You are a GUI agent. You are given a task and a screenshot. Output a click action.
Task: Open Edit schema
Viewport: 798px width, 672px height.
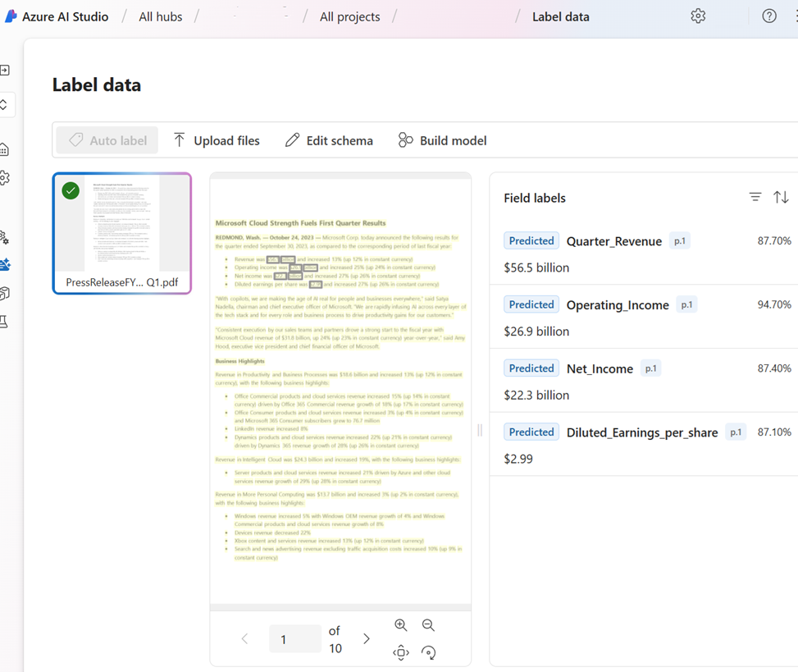329,140
